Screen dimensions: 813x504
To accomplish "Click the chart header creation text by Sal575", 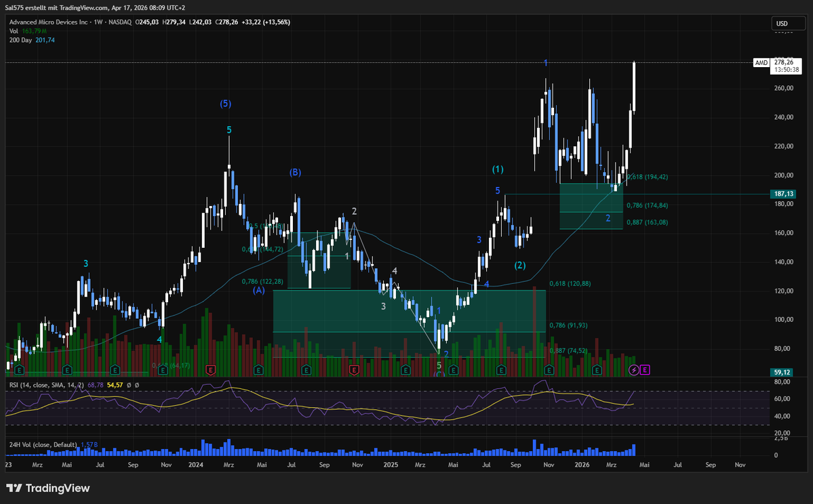I will click(95, 7).
